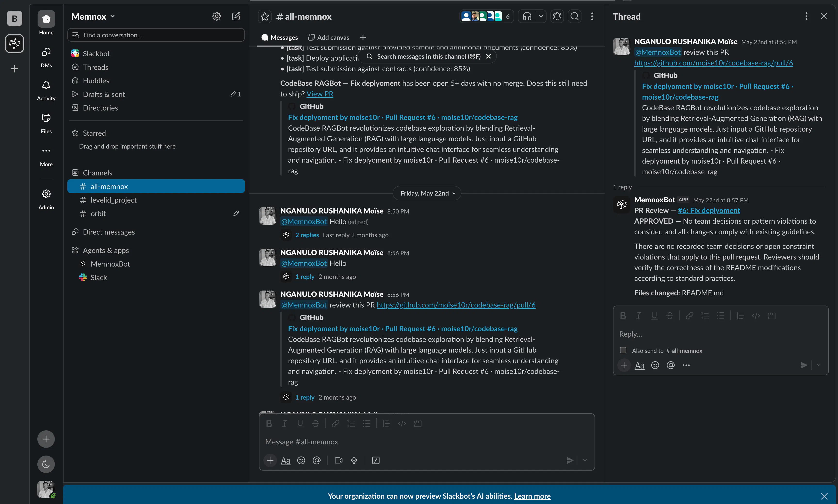Viewport: 838px width, 504px height.
Task: Focus the Message #all-memnox input
Action: [427, 442]
